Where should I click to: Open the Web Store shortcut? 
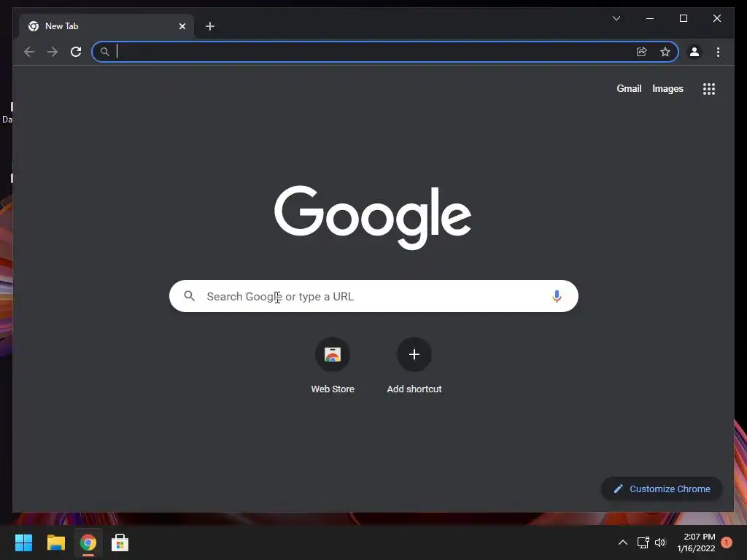[x=333, y=366]
